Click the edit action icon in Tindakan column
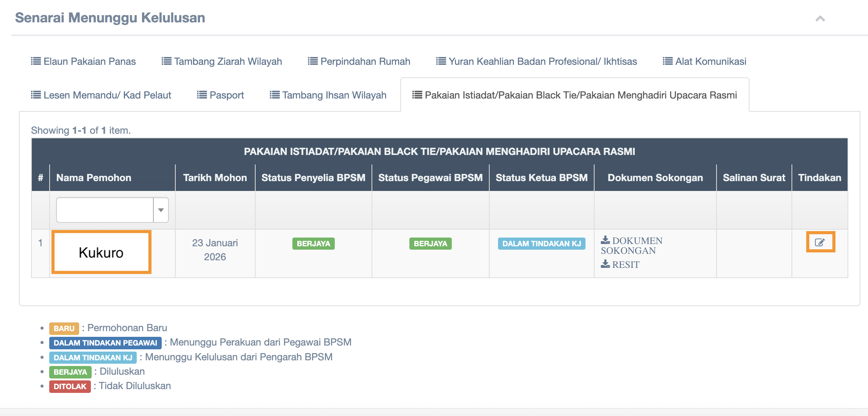 pos(820,242)
